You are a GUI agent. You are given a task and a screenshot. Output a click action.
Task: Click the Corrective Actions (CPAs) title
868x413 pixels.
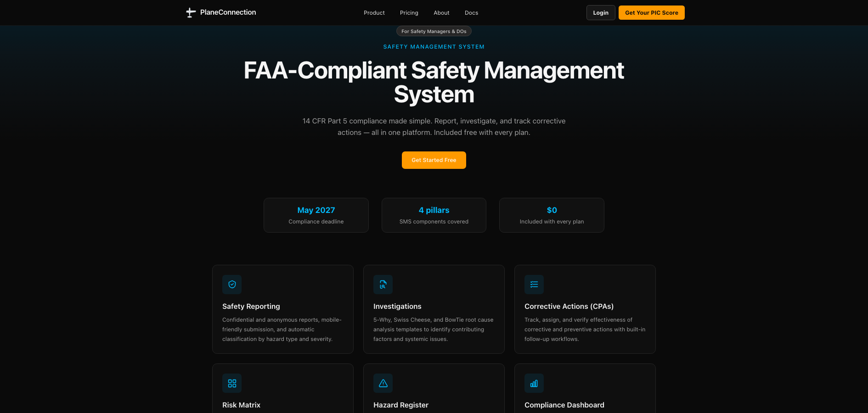(x=569, y=307)
